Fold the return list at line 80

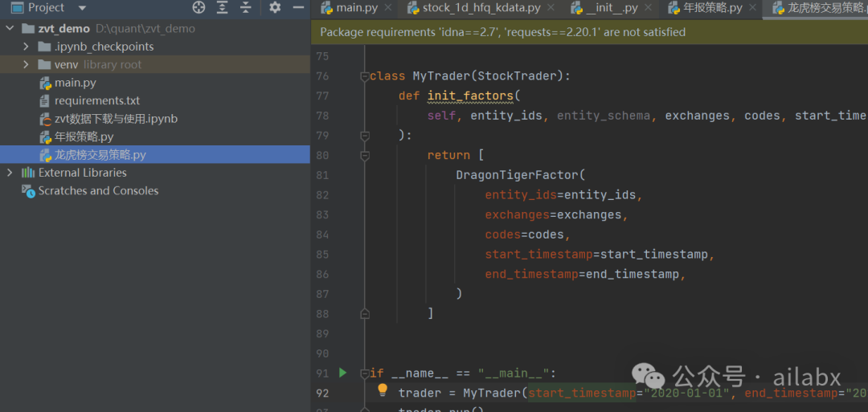click(365, 155)
